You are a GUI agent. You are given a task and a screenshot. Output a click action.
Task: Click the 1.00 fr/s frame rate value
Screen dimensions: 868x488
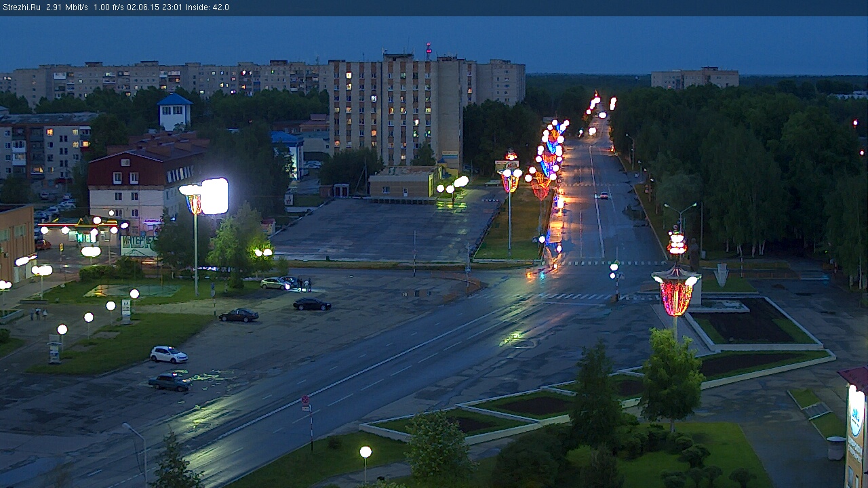pyautogui.click(x=110, y=7)
